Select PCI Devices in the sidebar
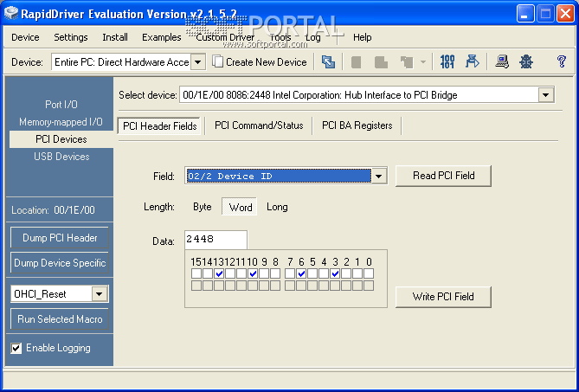 click(x=61, y=139)
